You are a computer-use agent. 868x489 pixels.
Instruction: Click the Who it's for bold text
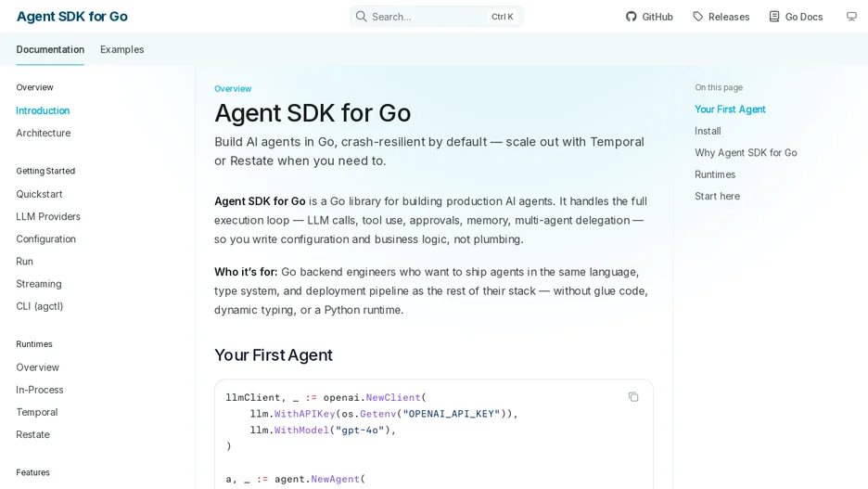coord(246,272)
